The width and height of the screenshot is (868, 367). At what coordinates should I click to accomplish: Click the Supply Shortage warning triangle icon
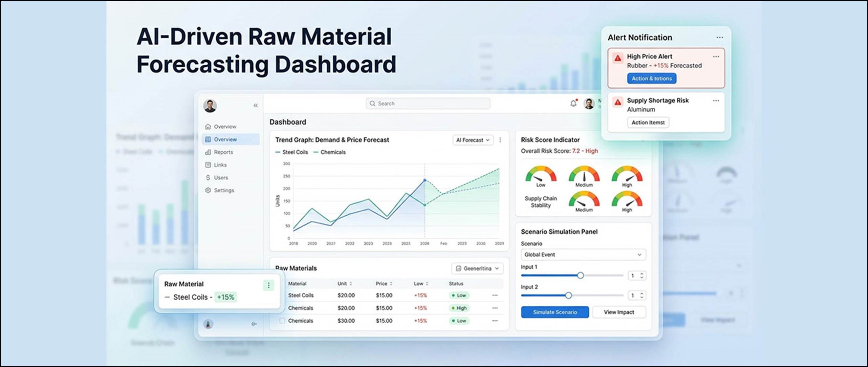618,102
